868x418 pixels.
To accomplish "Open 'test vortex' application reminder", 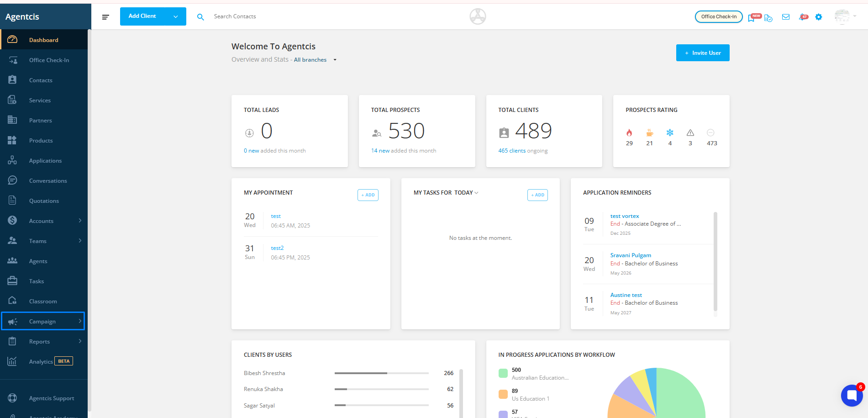I will (x=625, y=216).
